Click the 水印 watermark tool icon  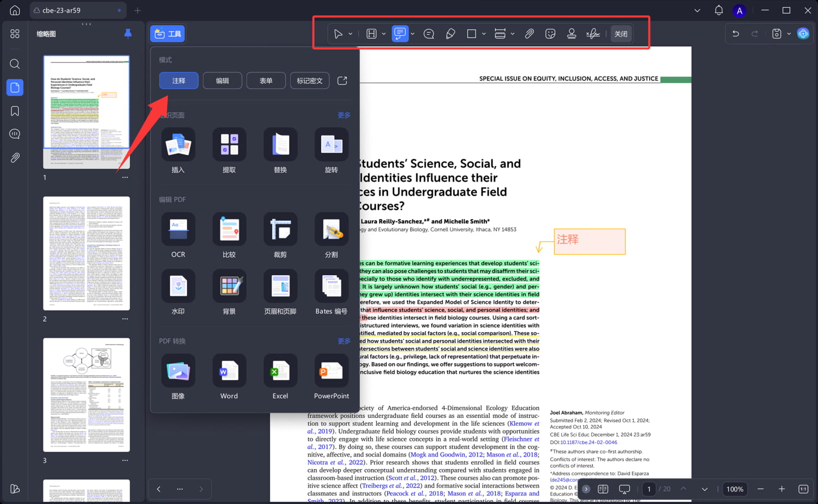tap(178, 287)
